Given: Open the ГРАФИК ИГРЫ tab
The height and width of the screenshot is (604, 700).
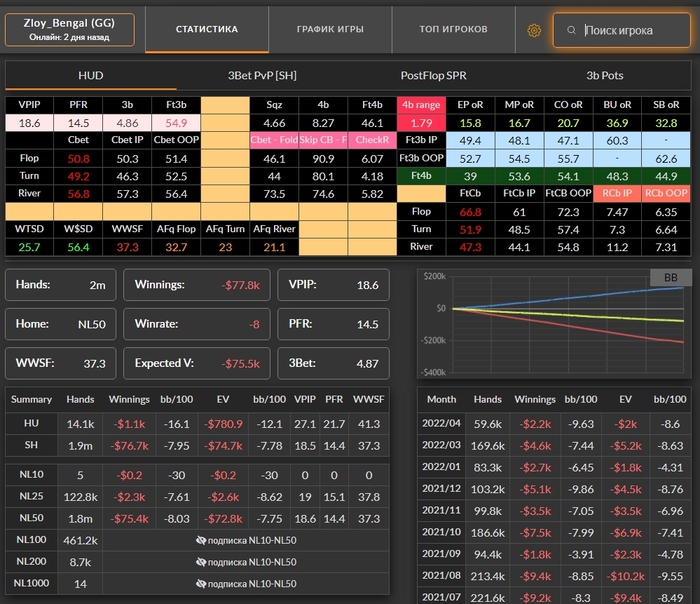Looking at the screenshot, I should [x=330, y=30].
